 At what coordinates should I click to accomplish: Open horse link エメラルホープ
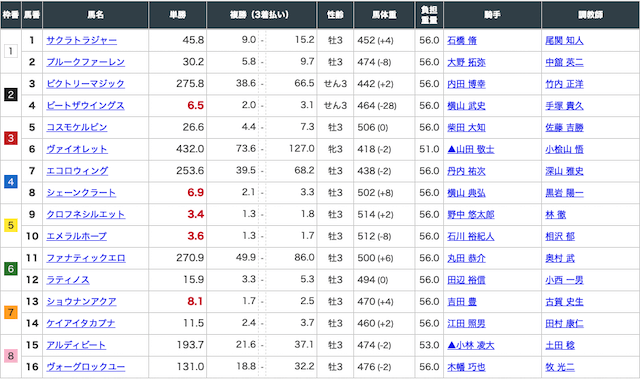[76, 236]
